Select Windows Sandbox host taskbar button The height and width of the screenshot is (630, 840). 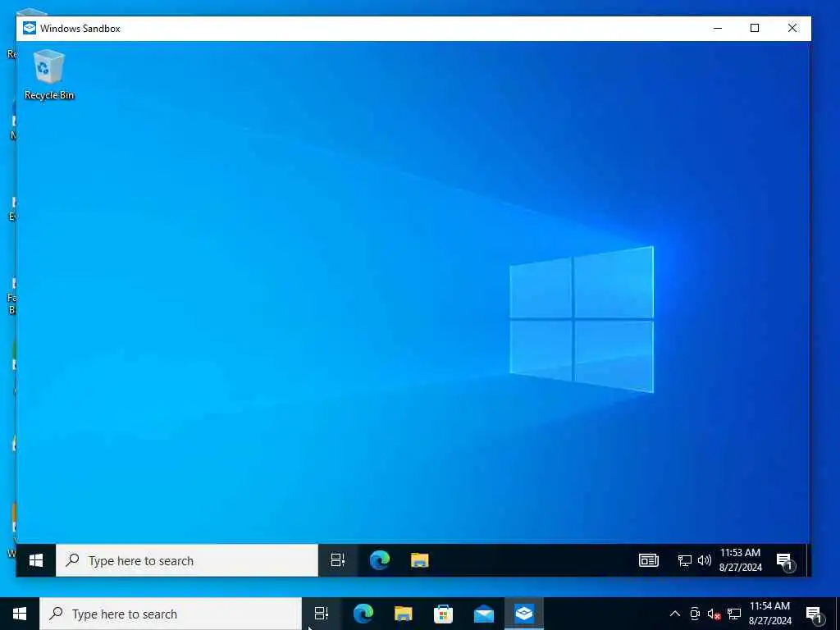click(x=524, y=614)
